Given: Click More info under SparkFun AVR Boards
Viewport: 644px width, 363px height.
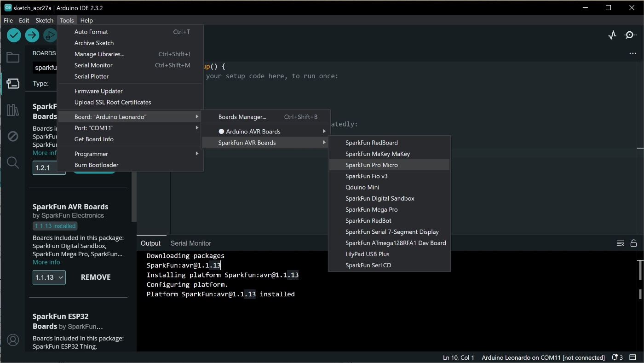Looking at the screenshot, I should pos(46,262).
